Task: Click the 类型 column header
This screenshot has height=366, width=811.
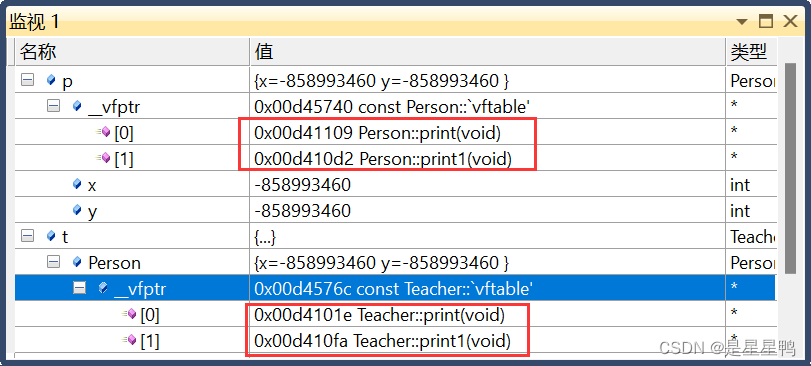Action: (x=752, y=52)
